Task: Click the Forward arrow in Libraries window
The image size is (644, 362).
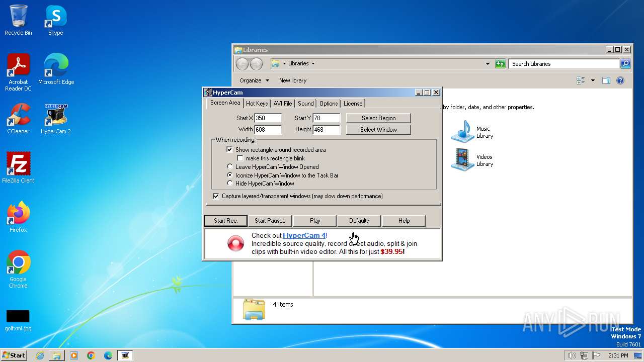Action: click(256, 64)
